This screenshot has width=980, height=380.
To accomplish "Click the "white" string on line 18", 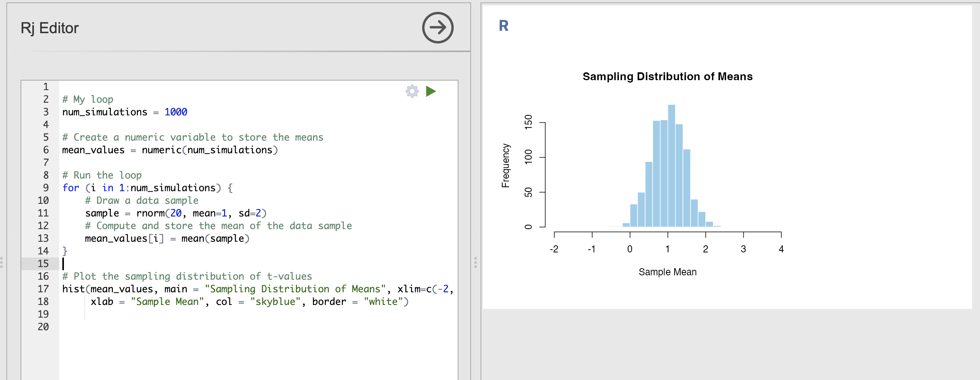I will tap(383, 301).
